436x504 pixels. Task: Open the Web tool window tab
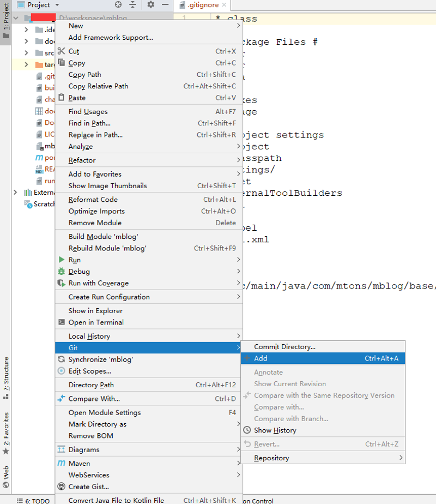pos(6,477)
